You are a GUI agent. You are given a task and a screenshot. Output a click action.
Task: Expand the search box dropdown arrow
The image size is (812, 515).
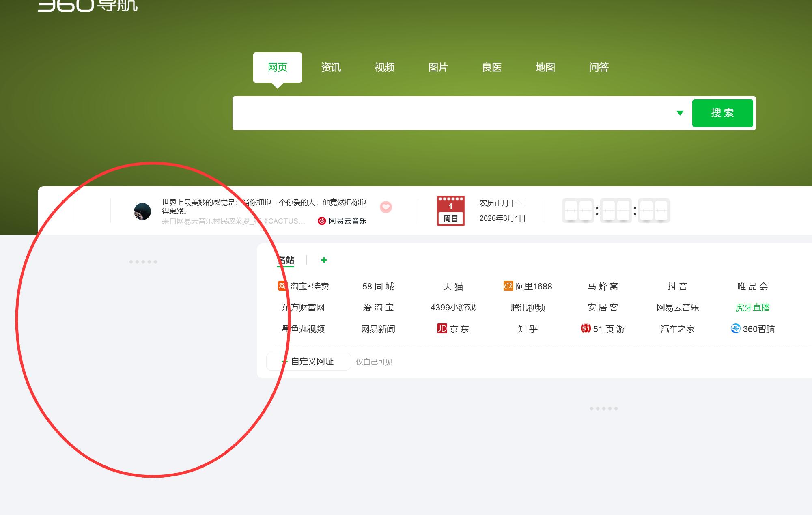point(680,113)
